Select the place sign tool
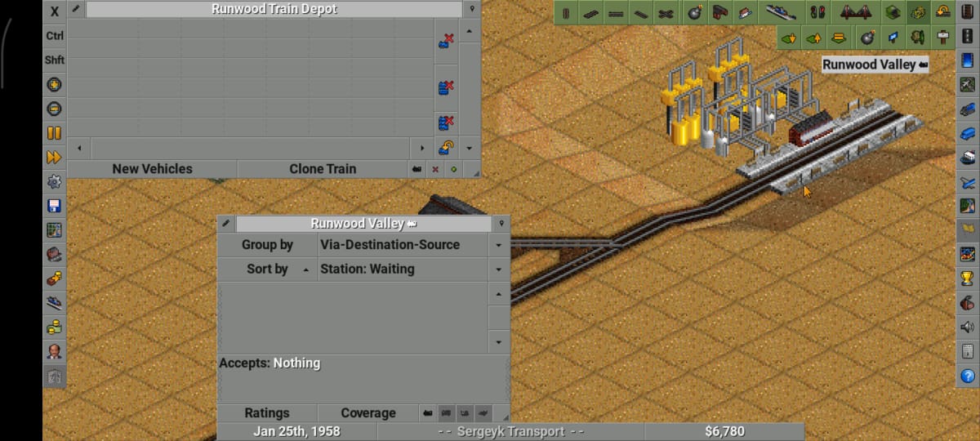 [x=942, y=38]
